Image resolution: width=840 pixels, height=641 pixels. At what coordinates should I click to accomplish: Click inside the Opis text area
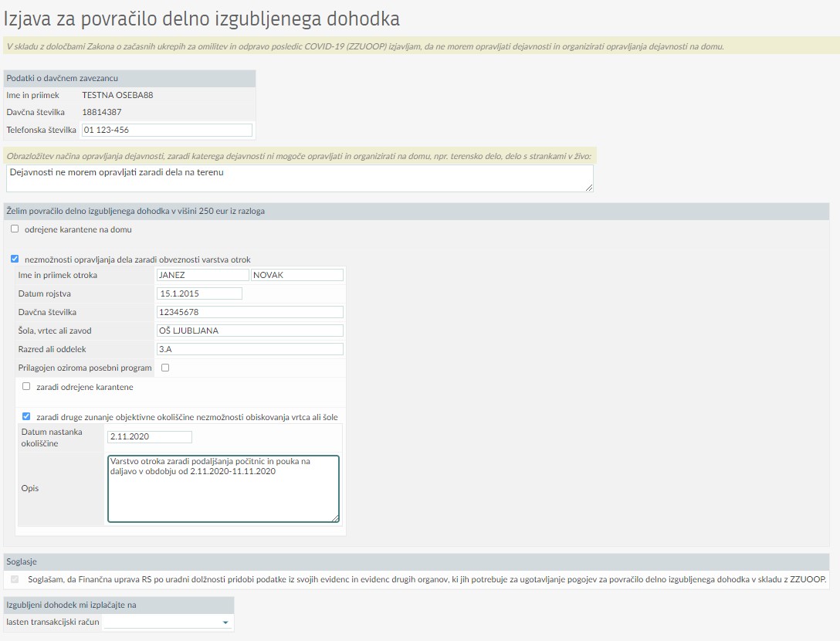coord(222,488)
